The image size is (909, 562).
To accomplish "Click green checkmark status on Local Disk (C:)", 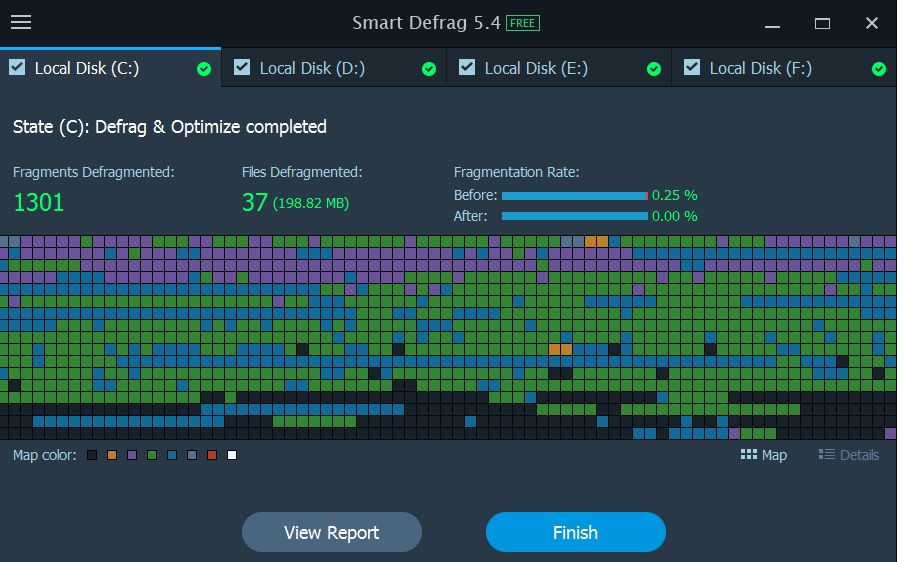I will pos(204,69).
